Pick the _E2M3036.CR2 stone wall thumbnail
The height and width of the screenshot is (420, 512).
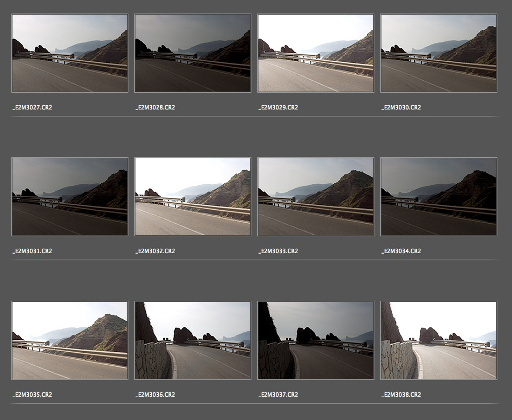[x=193, y=340]
